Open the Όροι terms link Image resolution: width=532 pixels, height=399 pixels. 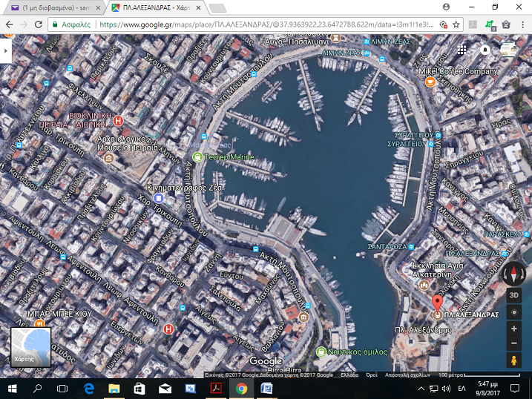[372, 375]
